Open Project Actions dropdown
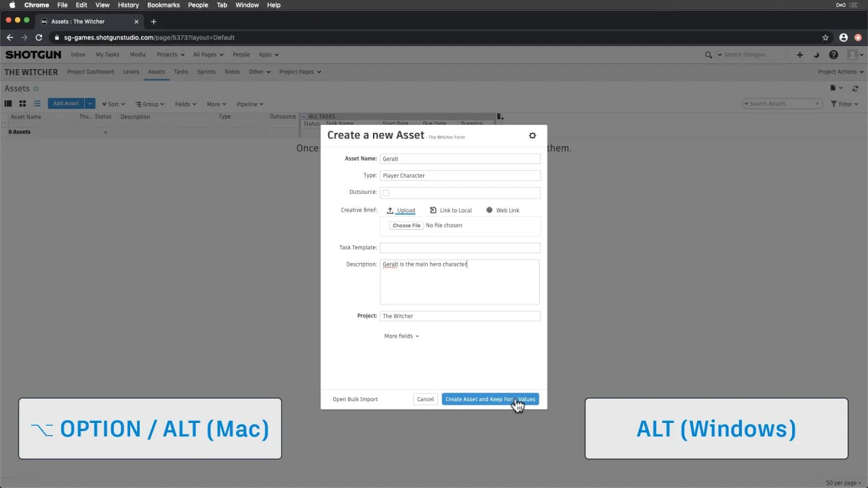This screenshot has width=868, height=488. click(841, 72)
